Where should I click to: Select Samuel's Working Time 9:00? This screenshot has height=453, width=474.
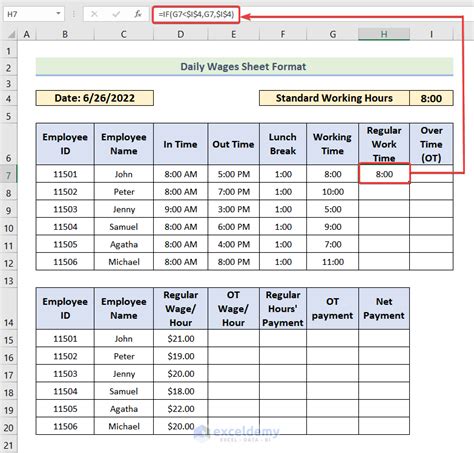tap(333, 227)
